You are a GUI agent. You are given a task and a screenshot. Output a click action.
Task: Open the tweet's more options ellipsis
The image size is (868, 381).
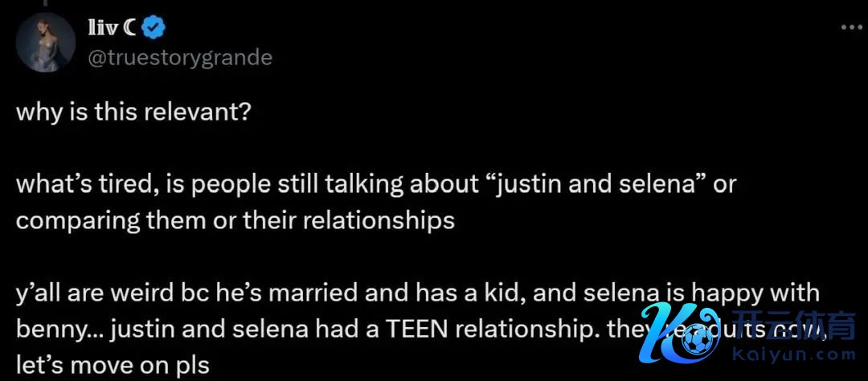[x=851, y=27]
